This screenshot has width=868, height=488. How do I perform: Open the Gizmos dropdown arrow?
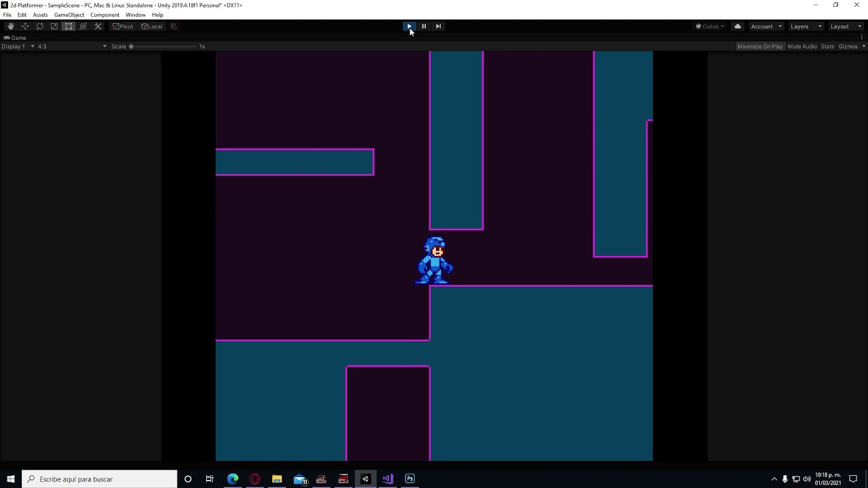pos(863,47)
